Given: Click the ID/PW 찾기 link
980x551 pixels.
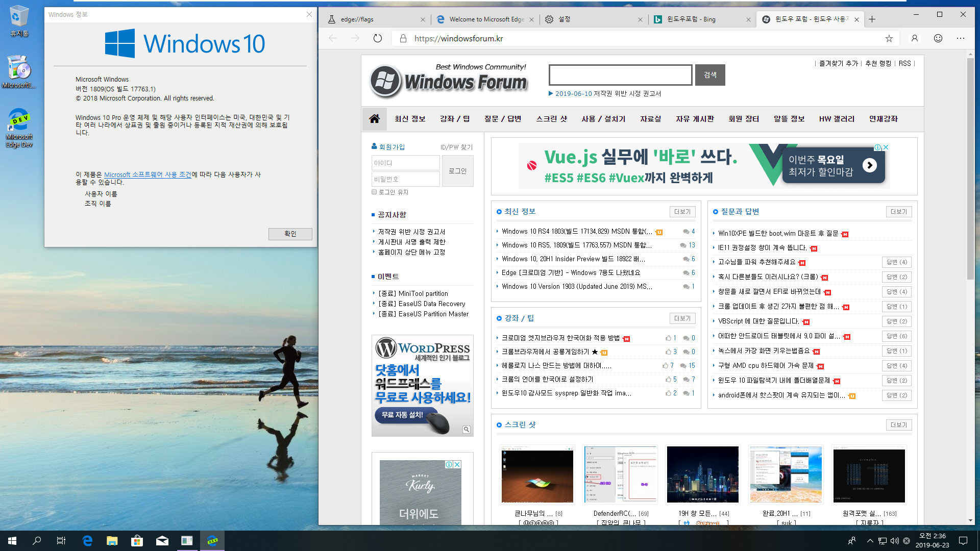Looking at the screenshot, I should 457,147.
